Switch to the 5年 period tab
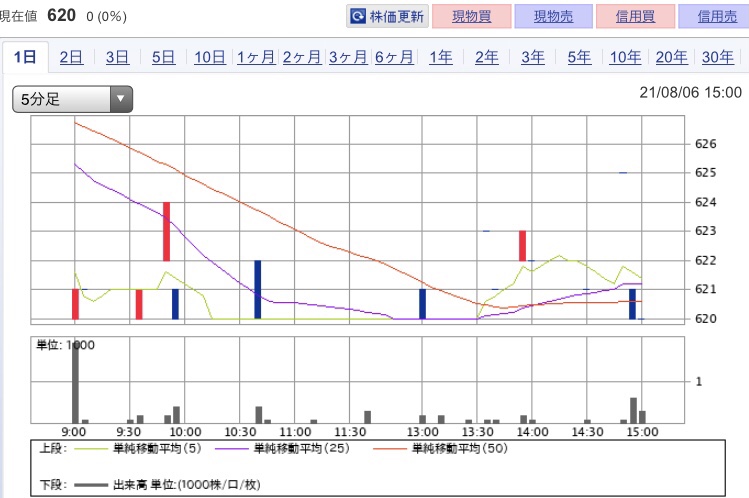This screenshot has width=749, height=498. click(x=579, y=57)
